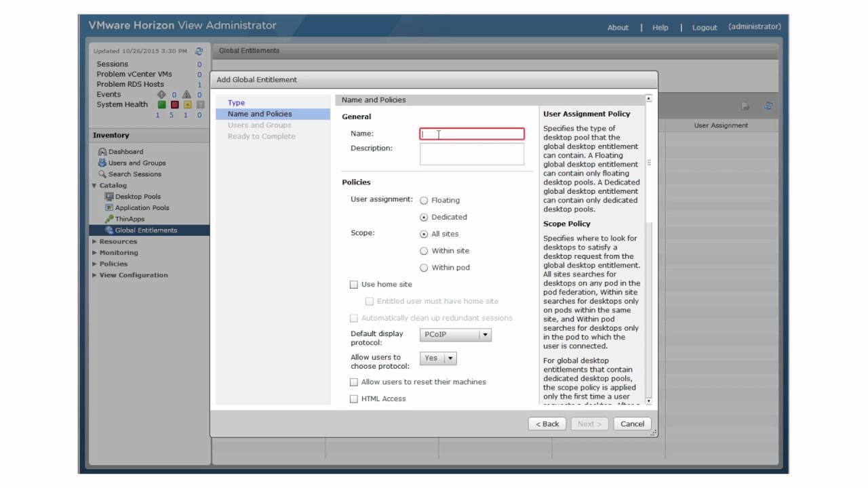Choose Within site scope

coord(425,251)
